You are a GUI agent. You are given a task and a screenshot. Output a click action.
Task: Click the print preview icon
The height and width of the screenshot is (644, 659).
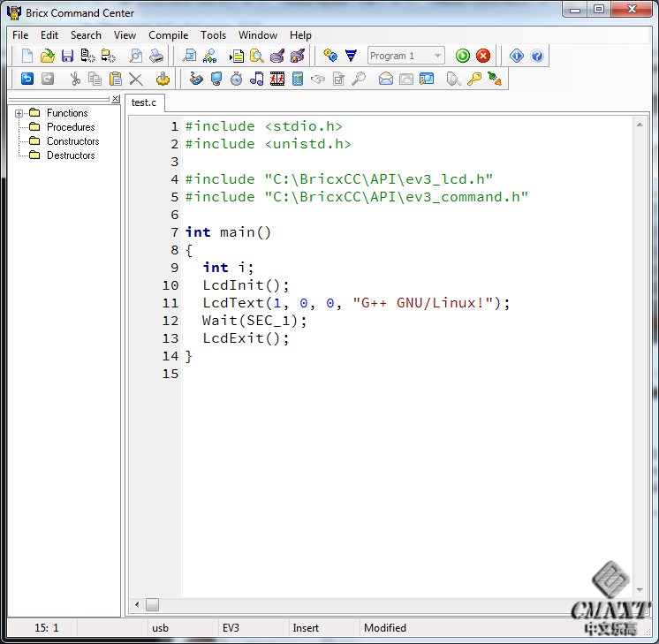click(x=135, y=56)
